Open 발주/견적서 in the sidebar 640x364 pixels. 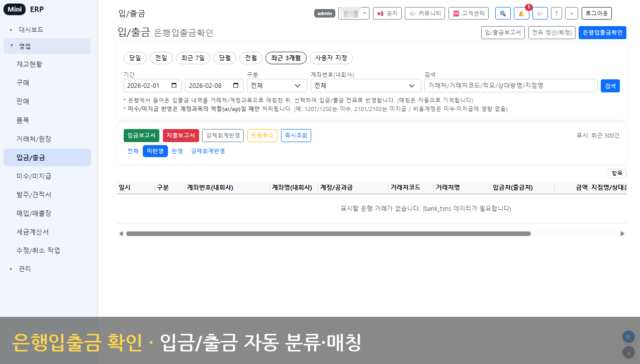[47, 195]
